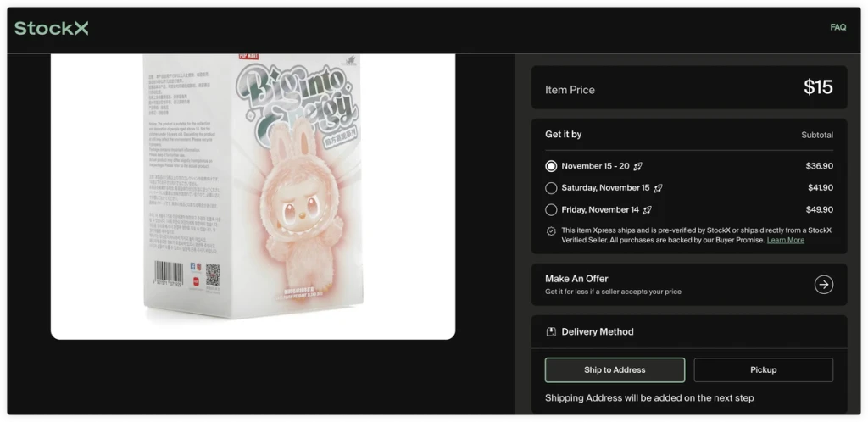This screenshot has width=868, height=422.
Task: Click 'Get it for less if a seller accepts your price'
Action: 613,292
